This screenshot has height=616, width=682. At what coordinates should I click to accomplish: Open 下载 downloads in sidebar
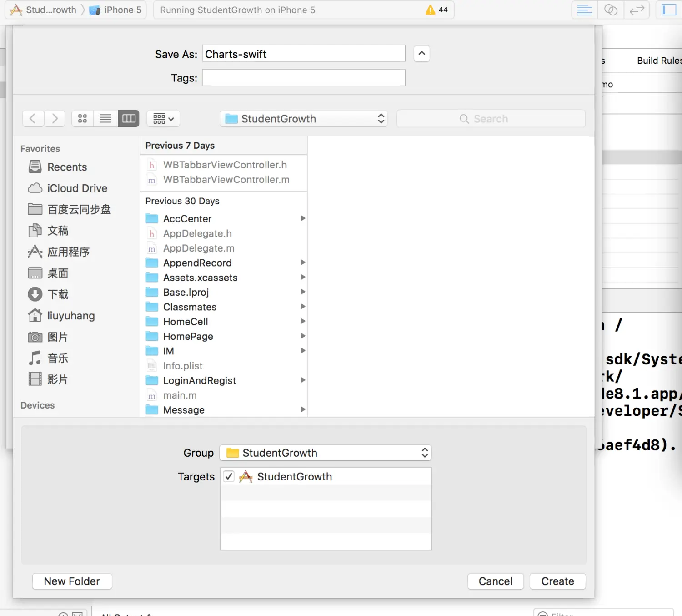coord(48,294)
